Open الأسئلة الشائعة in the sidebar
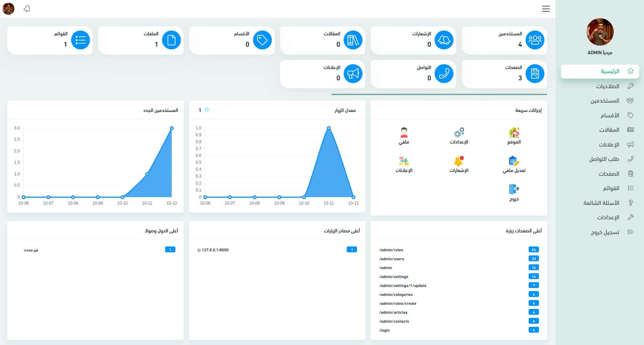This screenshot has width=644, height=345. point(600,203)
